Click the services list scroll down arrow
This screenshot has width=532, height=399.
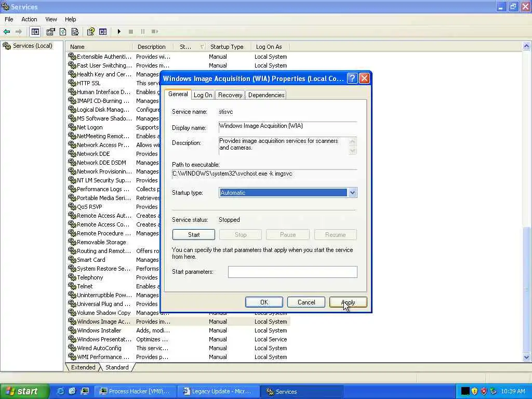[x=526, y=356]
